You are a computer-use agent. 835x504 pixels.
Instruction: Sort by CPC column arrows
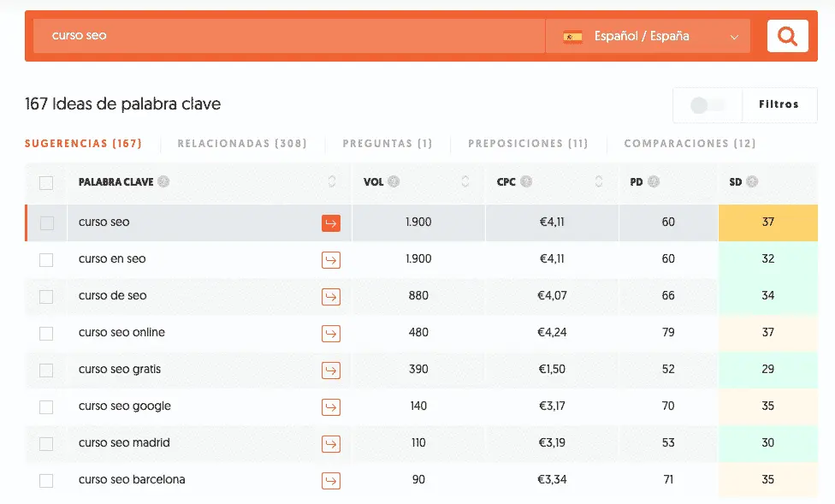pyautogui.click(x=598, y=182)
